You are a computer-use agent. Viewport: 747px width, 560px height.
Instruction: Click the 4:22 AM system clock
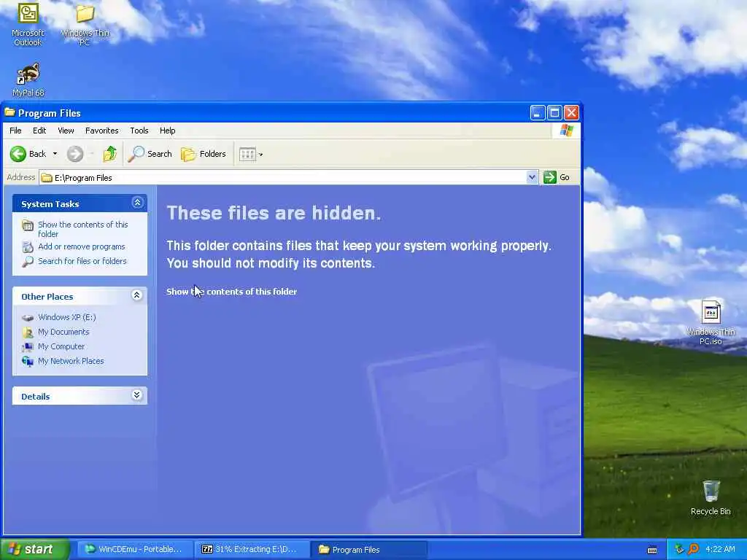[720, 549]
